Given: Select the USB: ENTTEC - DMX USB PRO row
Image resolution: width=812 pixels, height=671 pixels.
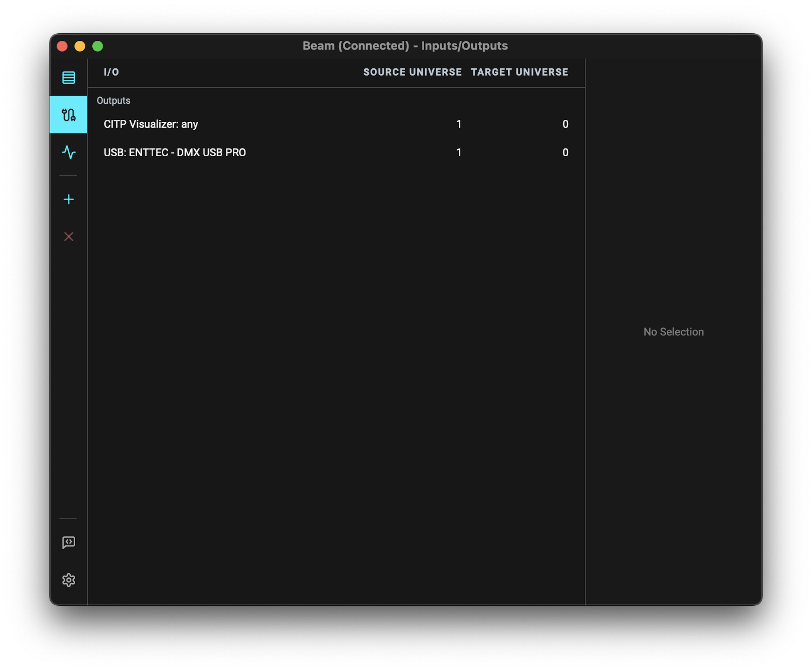Looking at the screenshot, I should tap(175, 153).
